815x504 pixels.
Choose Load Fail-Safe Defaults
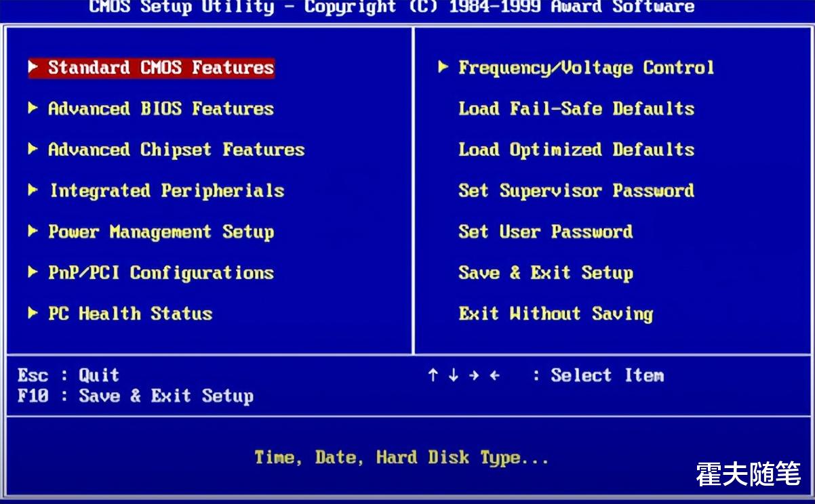[576, 108]
